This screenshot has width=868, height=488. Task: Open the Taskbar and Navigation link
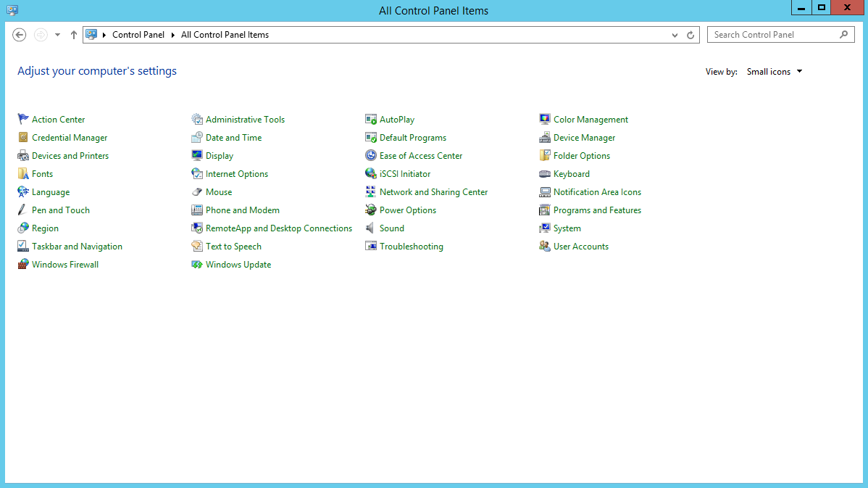pyautogui.click(x=77, y=247)
